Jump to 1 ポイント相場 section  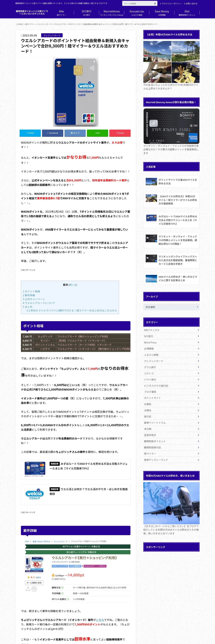(31, 292)
